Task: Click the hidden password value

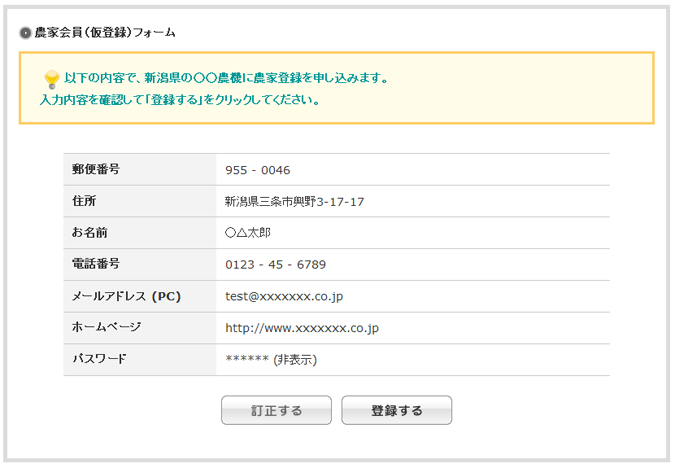Action: click(272, 360)
